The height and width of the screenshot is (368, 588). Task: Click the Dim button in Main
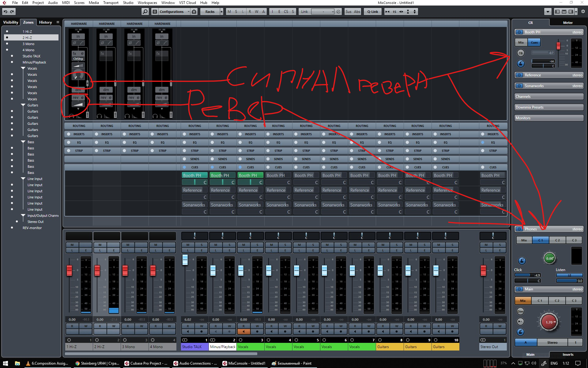pos(520,311)
